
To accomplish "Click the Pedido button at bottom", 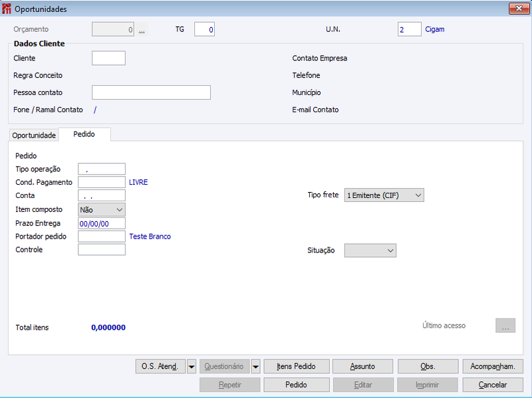I will pyautogui.click(x=297, y=385).
